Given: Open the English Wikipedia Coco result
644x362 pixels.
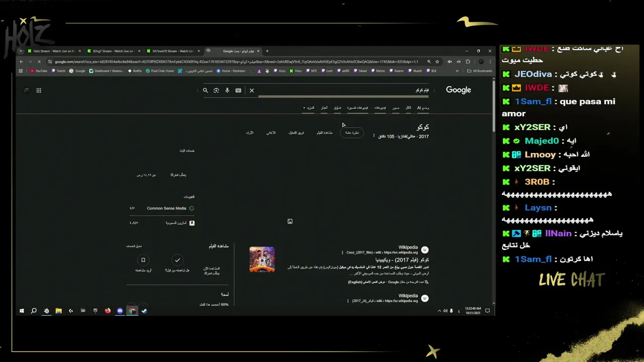Looking at the screenshot, I should coord(402,260).
